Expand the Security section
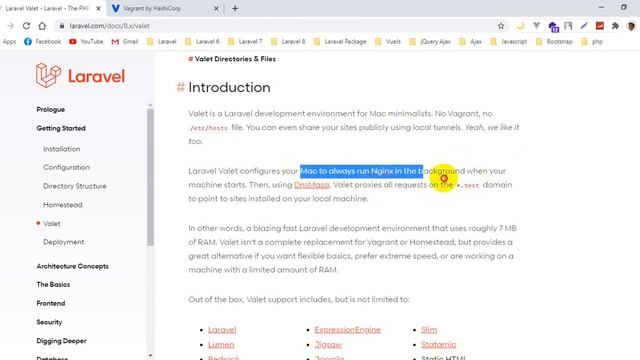 (49, 322)
